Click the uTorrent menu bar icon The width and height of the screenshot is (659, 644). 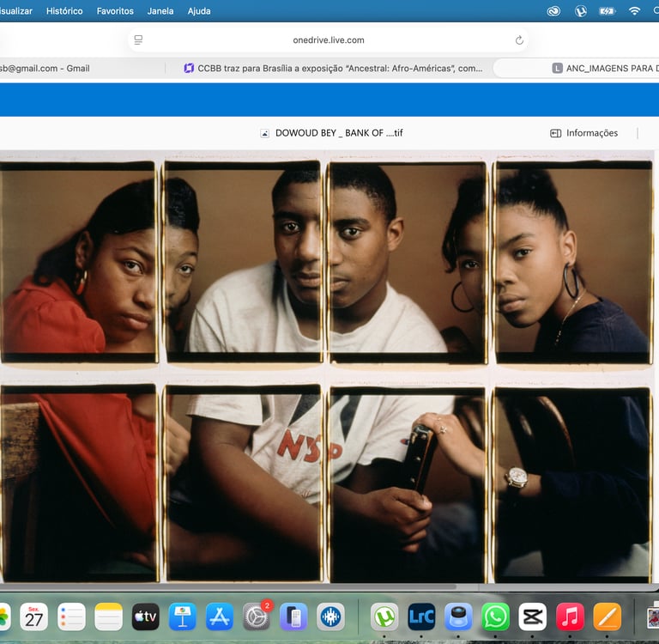click(x=580, y=11)
